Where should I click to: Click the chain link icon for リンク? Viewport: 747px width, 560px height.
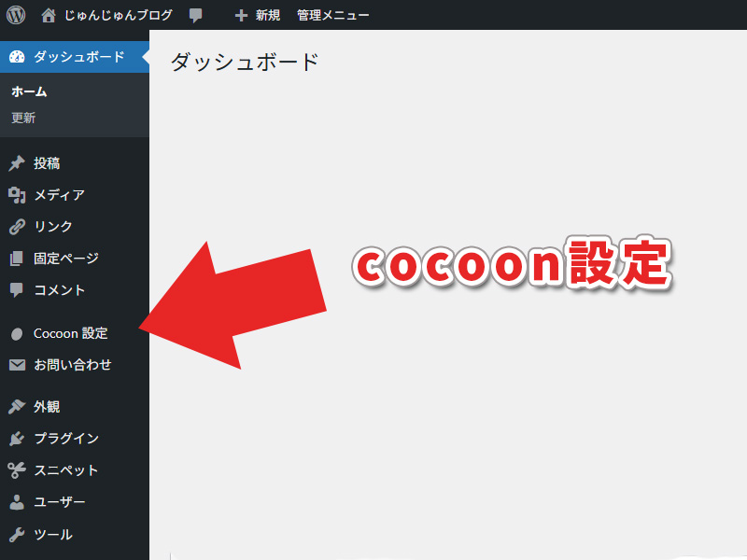17,227
